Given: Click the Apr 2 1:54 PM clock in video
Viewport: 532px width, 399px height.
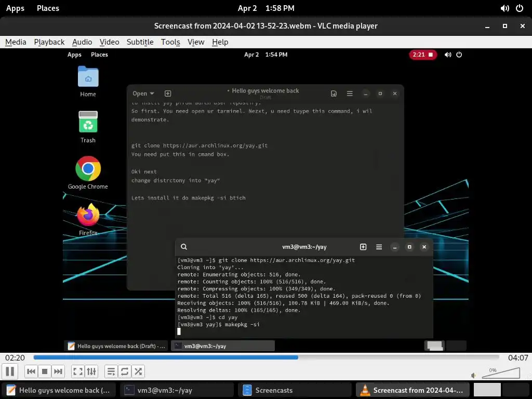Looking at the screenshot, I should coord(265,55).
